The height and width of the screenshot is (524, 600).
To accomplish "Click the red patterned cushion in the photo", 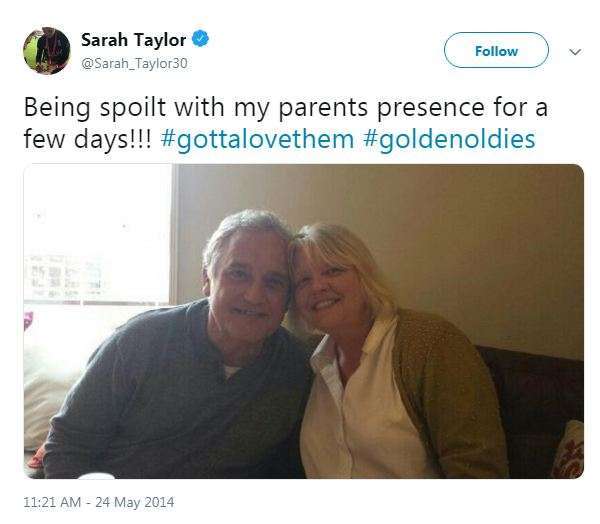I will tap(571, 452).
